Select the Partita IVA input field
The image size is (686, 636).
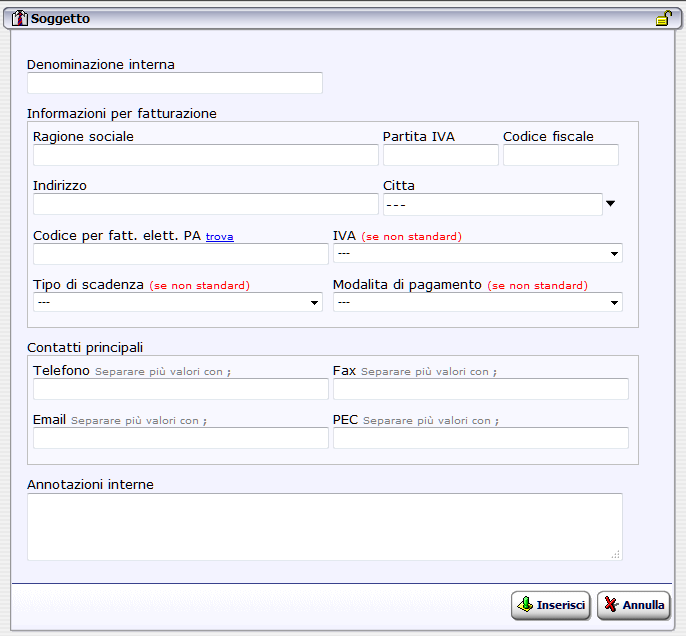(x=440, y=155)
